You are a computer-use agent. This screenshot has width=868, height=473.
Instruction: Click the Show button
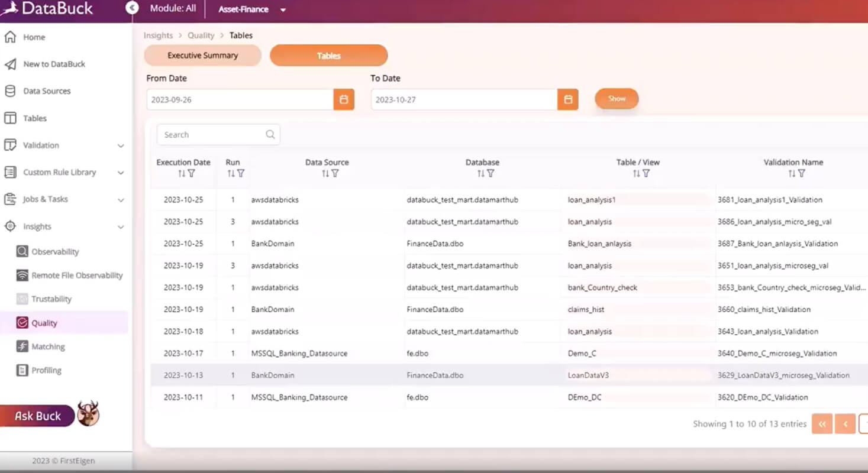point(617,99)
